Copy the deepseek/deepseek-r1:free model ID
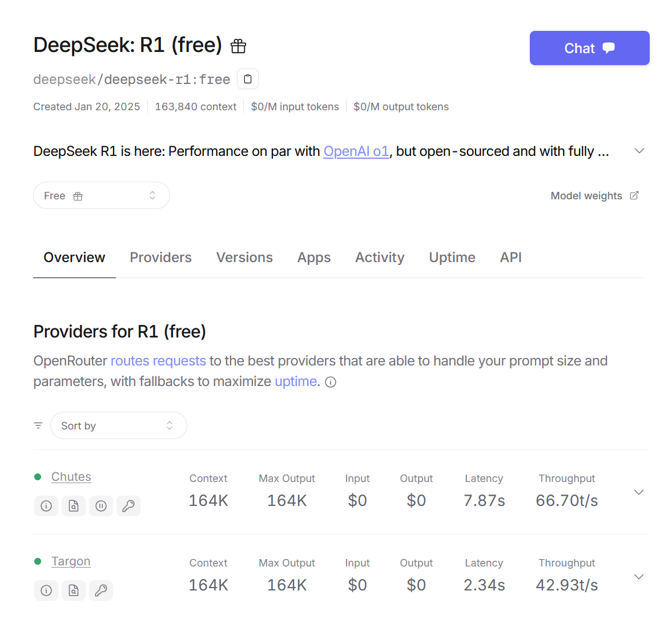The image size is (672, 627). [x=248, y=79]
